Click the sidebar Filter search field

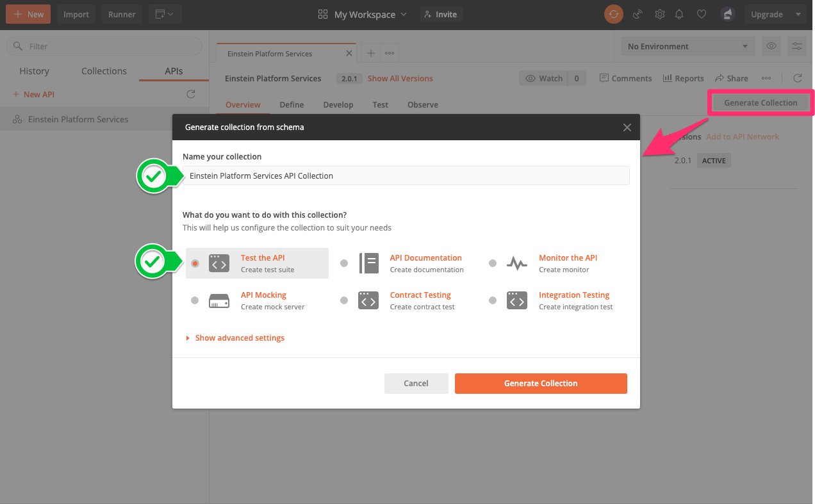[104, 46]
